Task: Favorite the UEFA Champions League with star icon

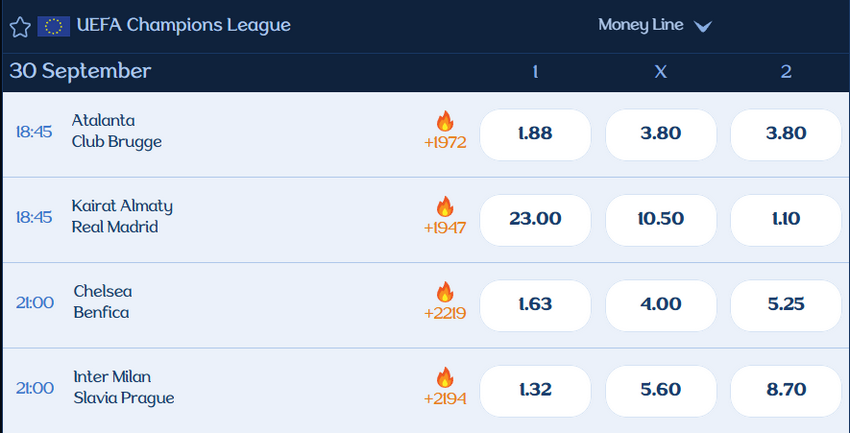Action: point(20,26)
